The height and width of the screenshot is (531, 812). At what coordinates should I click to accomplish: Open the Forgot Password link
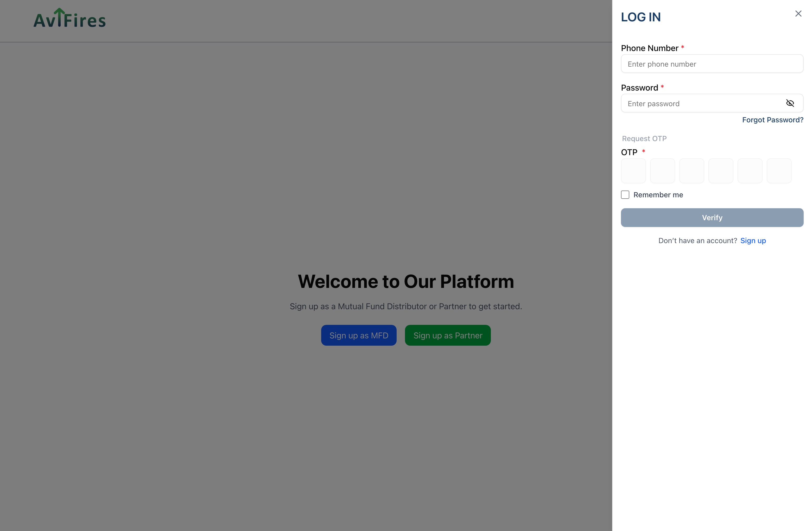[x=772, y=120]
